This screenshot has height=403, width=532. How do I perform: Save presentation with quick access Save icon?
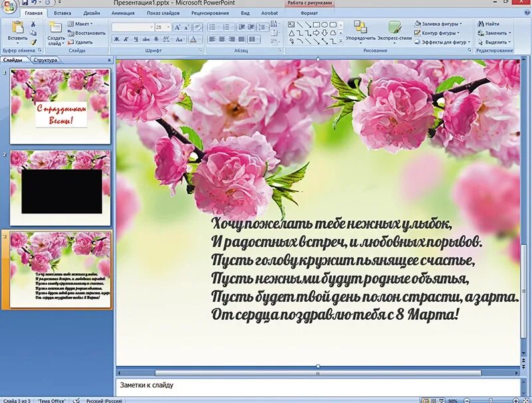[25, 3]
